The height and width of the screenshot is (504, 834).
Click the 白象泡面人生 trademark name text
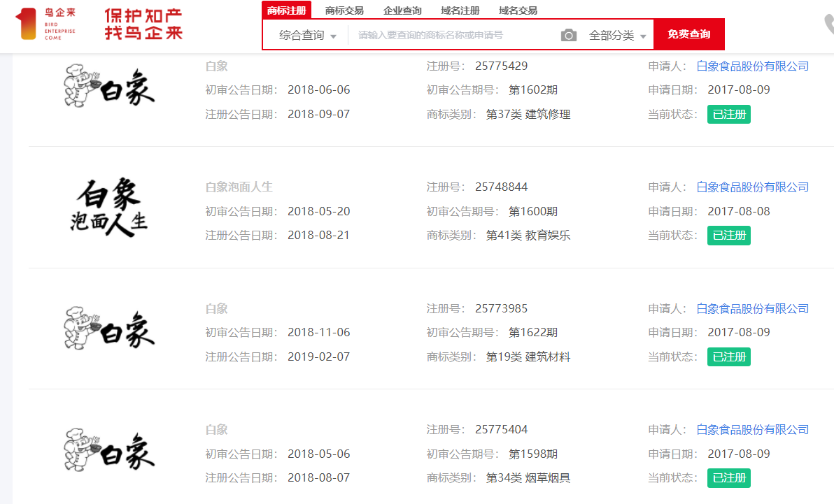[x=239, y=187]
